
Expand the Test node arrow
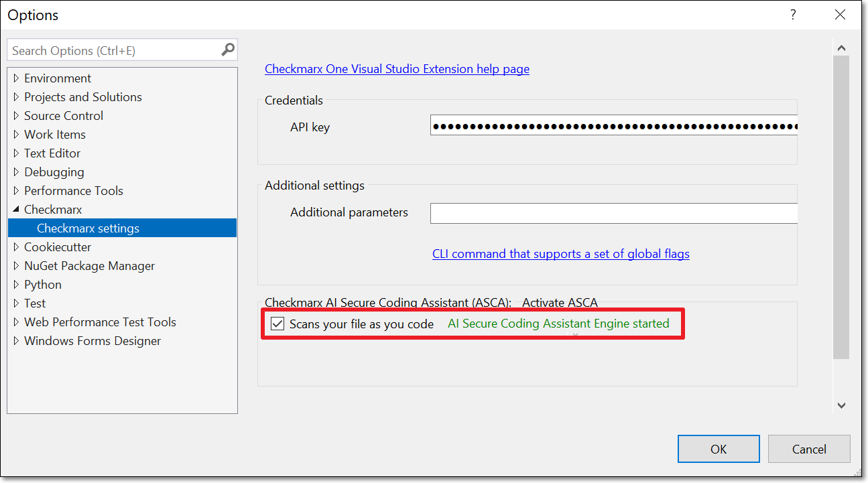17,303
